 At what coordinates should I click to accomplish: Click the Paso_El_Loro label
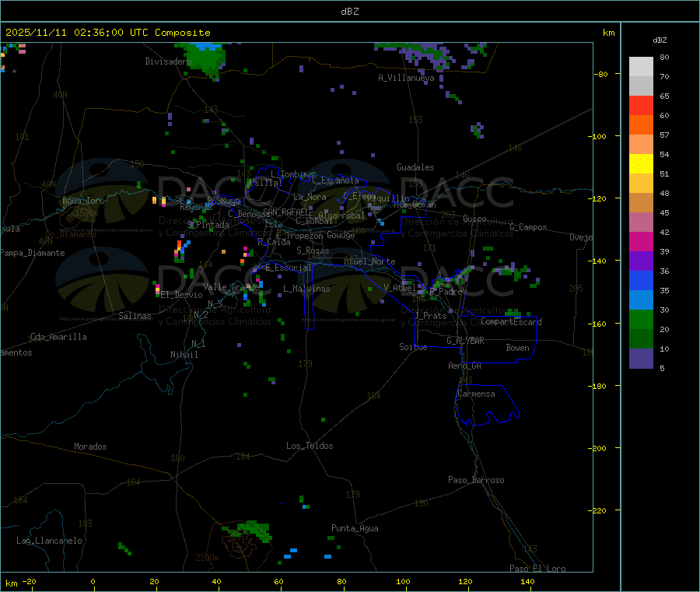tap(537, 569)
